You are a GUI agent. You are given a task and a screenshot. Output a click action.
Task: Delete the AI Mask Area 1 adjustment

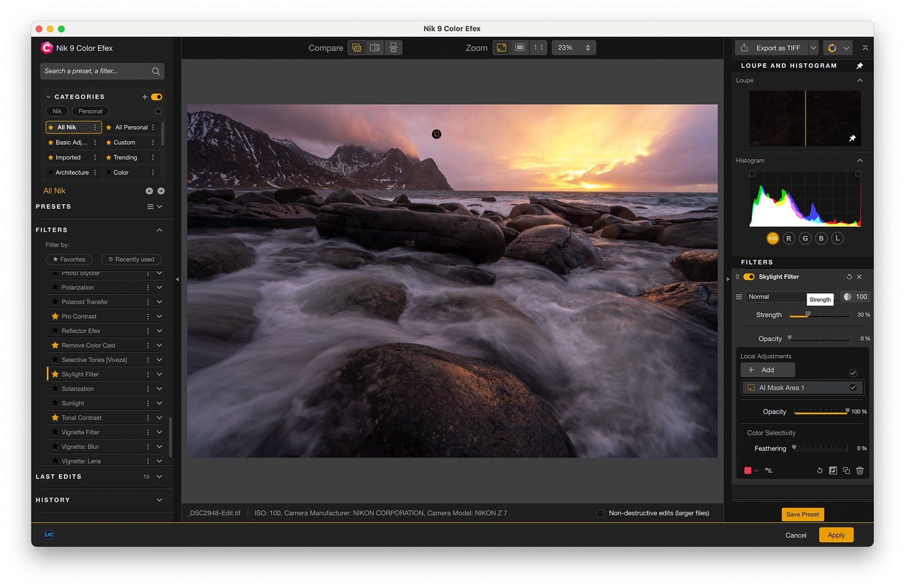860,470
